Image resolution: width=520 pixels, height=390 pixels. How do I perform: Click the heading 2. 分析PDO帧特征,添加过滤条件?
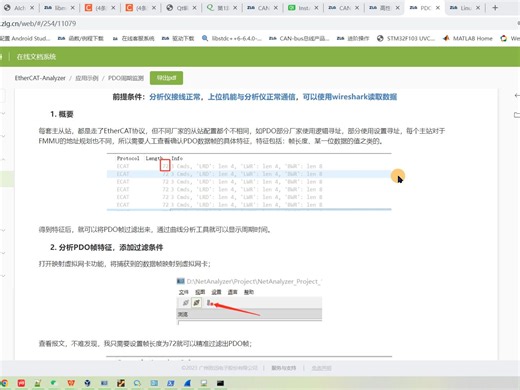click(x=106, y=247)
